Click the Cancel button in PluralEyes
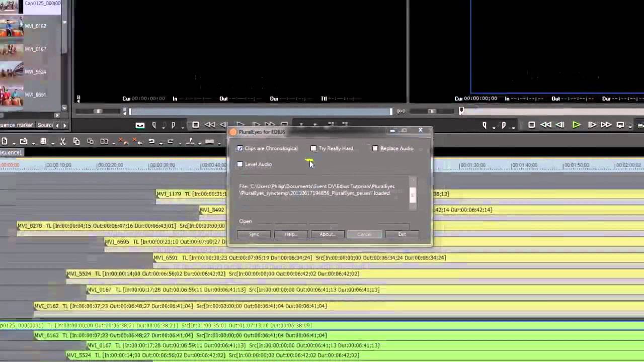644x362 pixels. (x=364, y=234)
